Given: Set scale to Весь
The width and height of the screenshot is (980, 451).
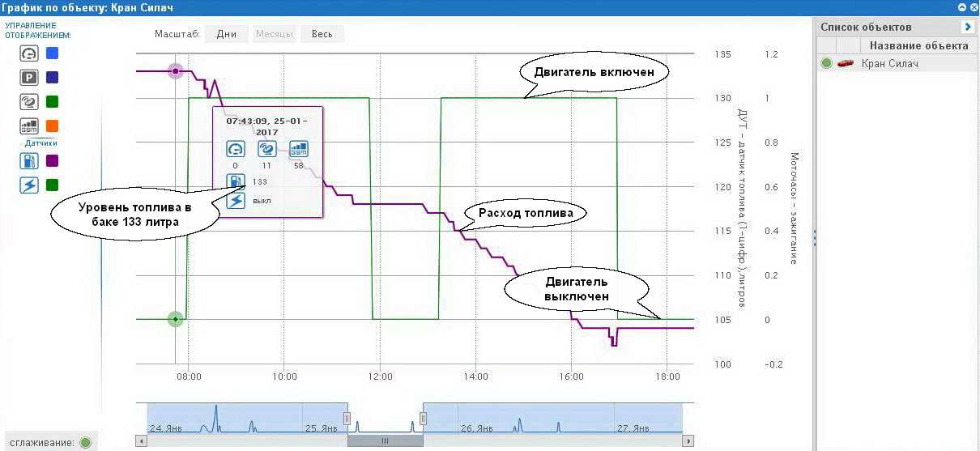Looking at the screenshot, I should click(x=322, y=34).
